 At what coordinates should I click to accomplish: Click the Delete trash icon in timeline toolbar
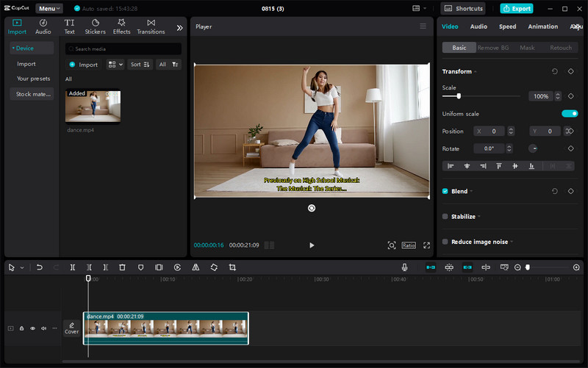click(x=122, y=267)
